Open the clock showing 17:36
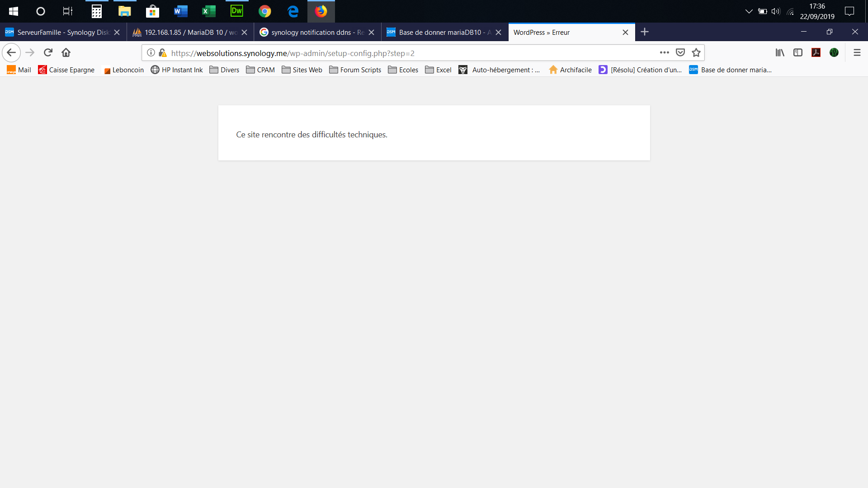 tap(817, 11)
